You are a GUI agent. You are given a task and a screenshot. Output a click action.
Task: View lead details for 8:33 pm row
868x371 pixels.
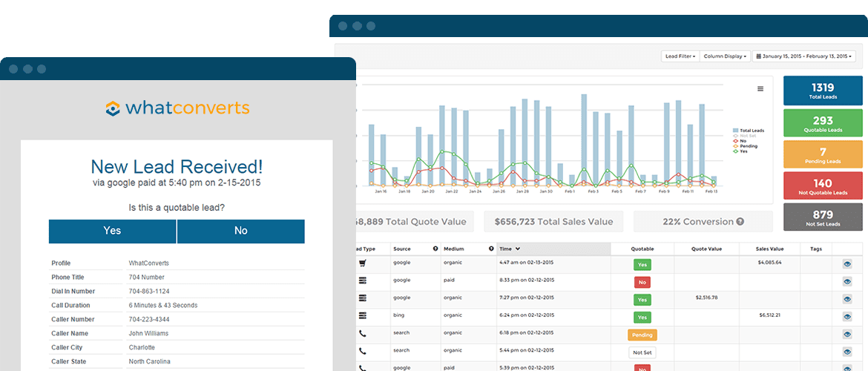847,282
